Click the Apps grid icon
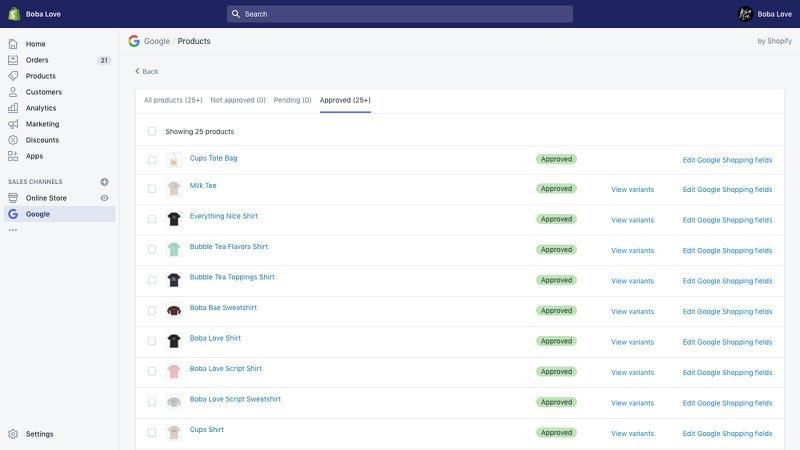The height and width of the screenshot is (450, 800). [13, 156]
